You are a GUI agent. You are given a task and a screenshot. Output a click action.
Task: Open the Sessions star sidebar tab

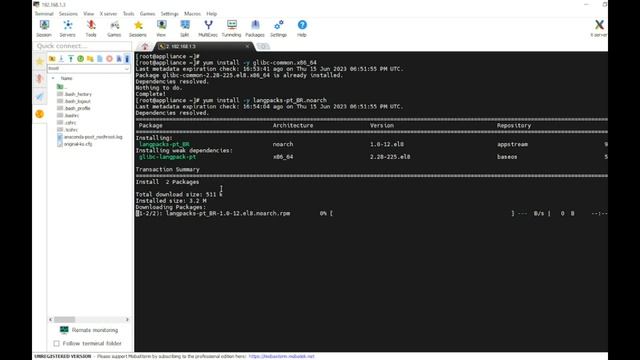[40, 62]
